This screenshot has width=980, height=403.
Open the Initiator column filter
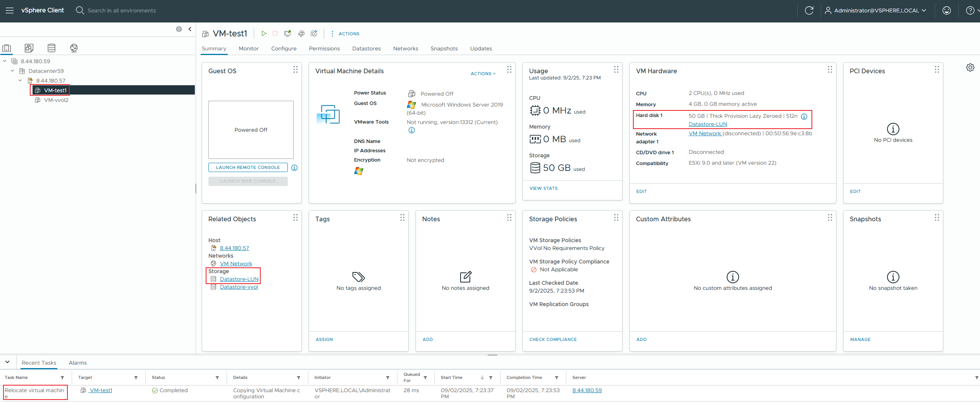click(388, 378)
